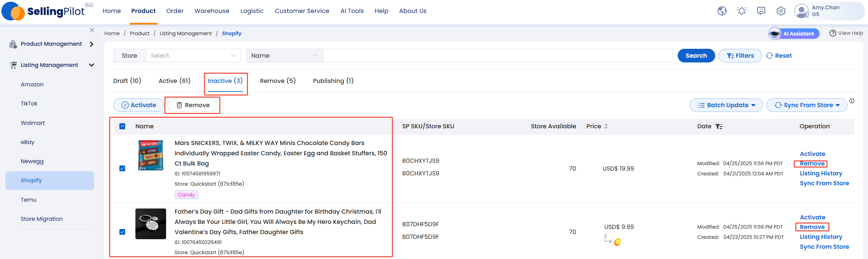Screen dimensions: 868x259
Task: Click the blue Search button
Action: [x=696, y=56]
